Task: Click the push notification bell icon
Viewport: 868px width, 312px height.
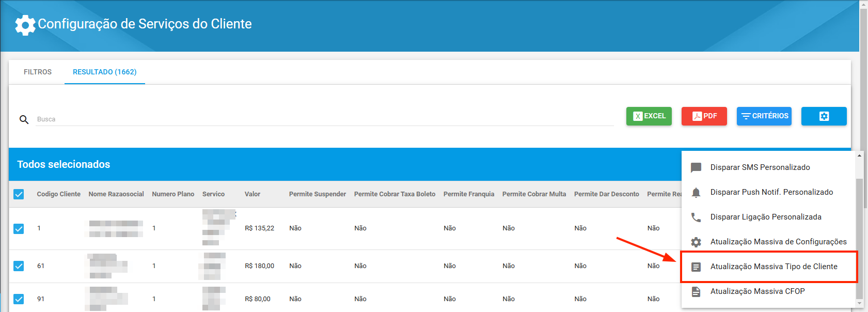Action: coord(696,192)
